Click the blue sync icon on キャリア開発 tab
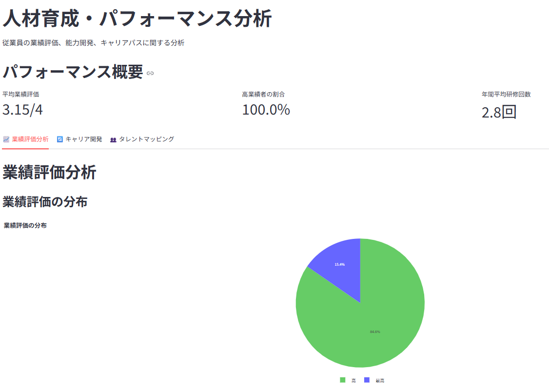Screen dimensions: 549x392 pos(59,138)
